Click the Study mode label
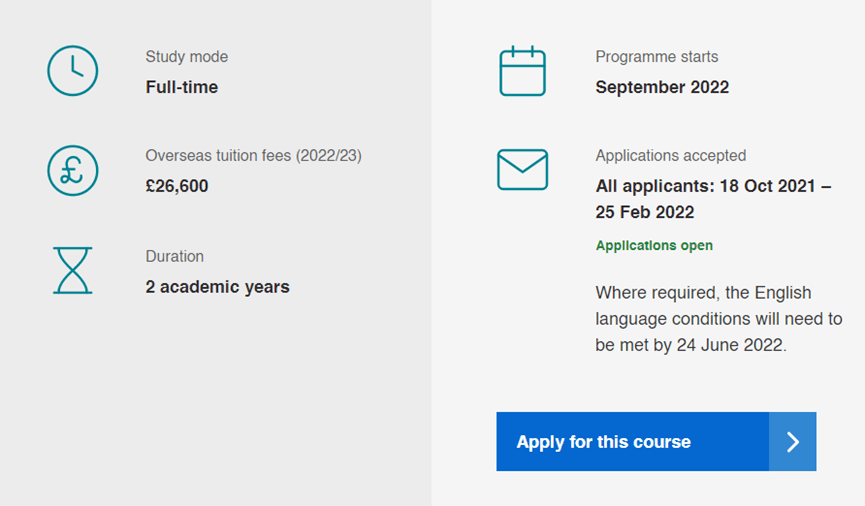The width and height of the screenshot is (865, 506). click(187, 57)
